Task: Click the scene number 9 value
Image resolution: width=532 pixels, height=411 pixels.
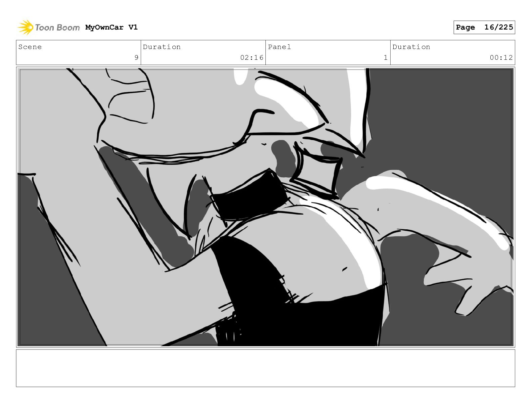Action: (x=136, y=57)
